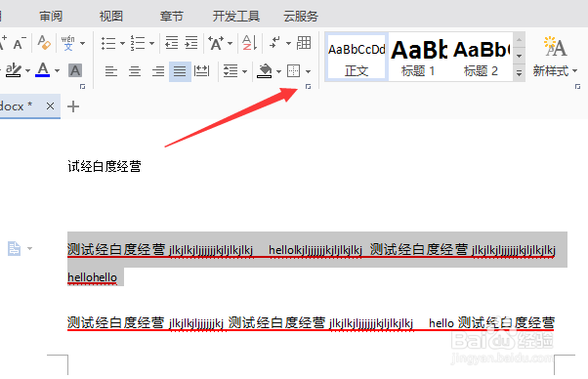Apply paragraph shading fill bucket

click(x=265, y=71)
